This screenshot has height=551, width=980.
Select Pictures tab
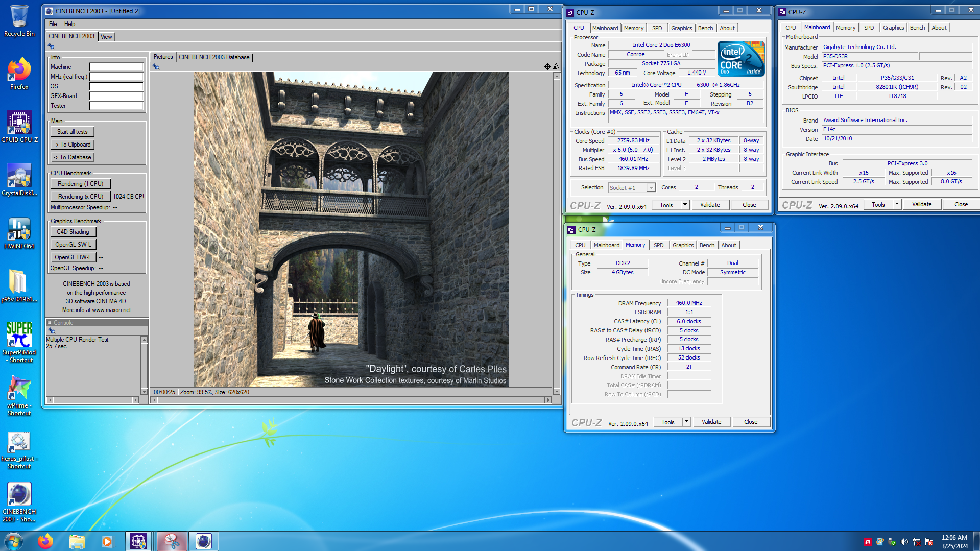(163, 57)
